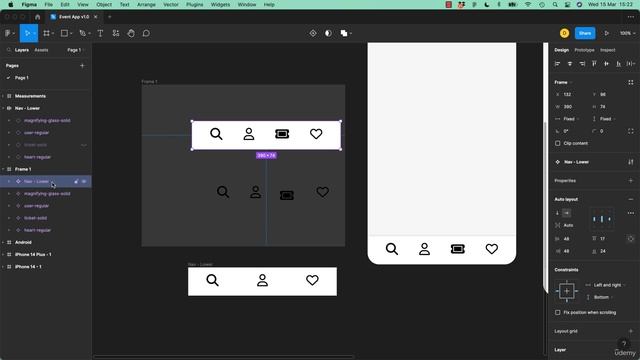Screen dimensions: 640x360
Task: Expand the Android layer
Action: click(x=3, y=242)
